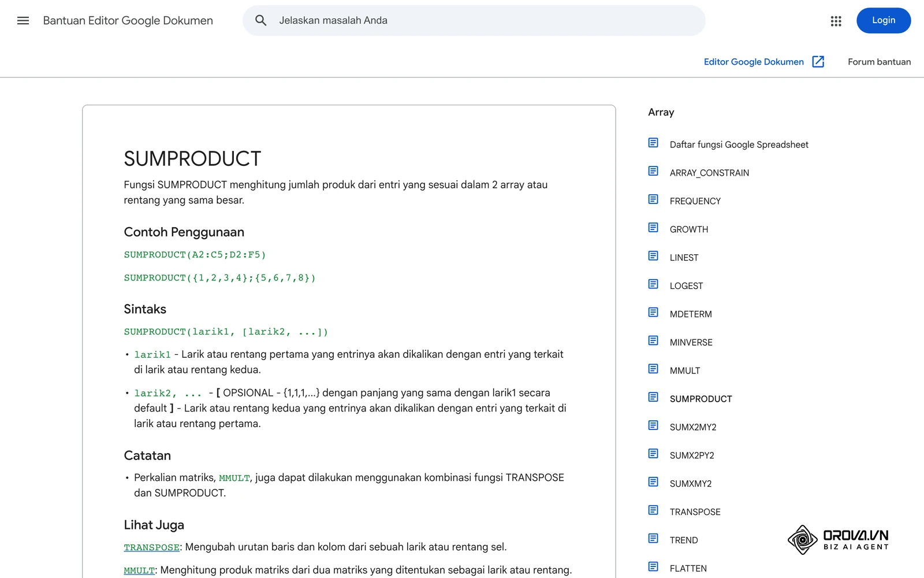Viewport: 924px width, 578px height.
Task: Follow the TRANSPOSE link under Lihat Juga
Action: 152,547
